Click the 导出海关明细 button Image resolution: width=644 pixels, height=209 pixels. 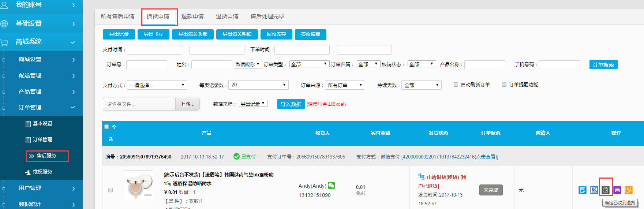237,34
